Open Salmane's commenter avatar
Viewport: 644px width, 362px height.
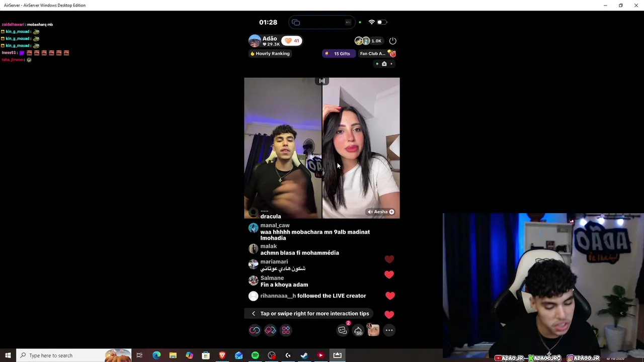253,280
